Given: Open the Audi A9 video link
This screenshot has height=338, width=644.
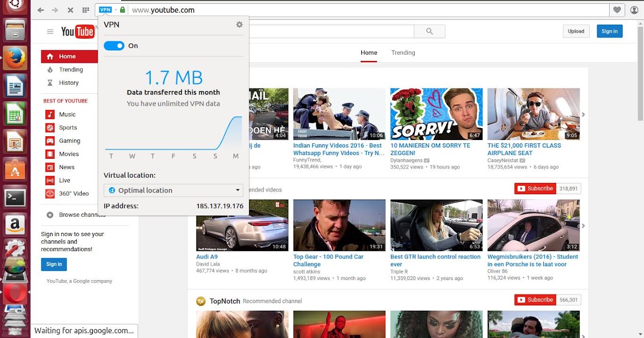Looking at the screenshot, I should (x=207, y=257).
